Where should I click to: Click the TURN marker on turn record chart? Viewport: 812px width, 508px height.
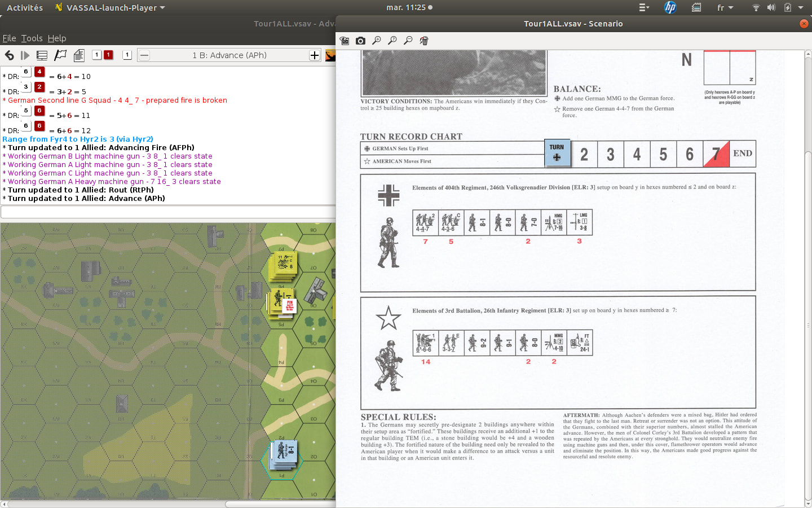[x=557, y=153]
